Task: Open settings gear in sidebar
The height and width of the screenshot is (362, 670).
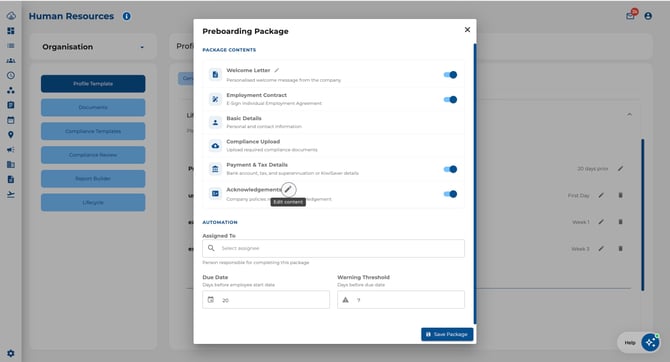Action: (11, 353)
